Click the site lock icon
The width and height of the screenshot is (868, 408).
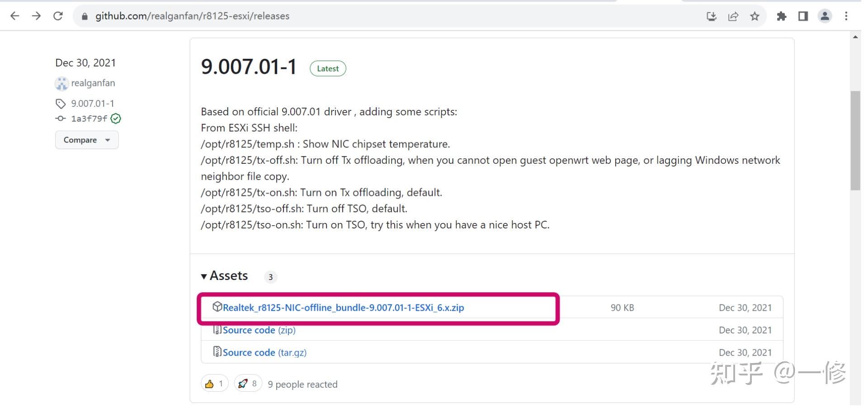pyautogui.click(x=84, y=16)
